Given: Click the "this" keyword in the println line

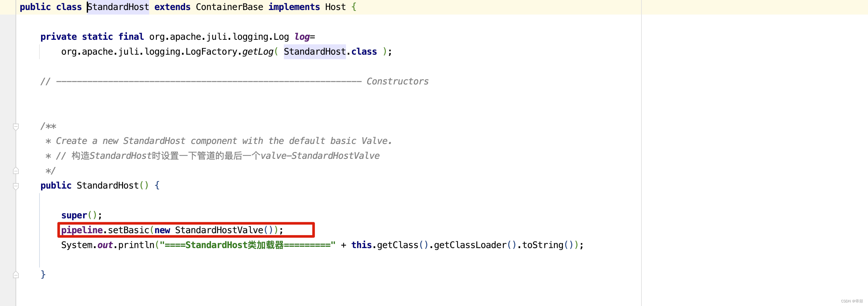Looking at the screenshot, I should [361, 245].
